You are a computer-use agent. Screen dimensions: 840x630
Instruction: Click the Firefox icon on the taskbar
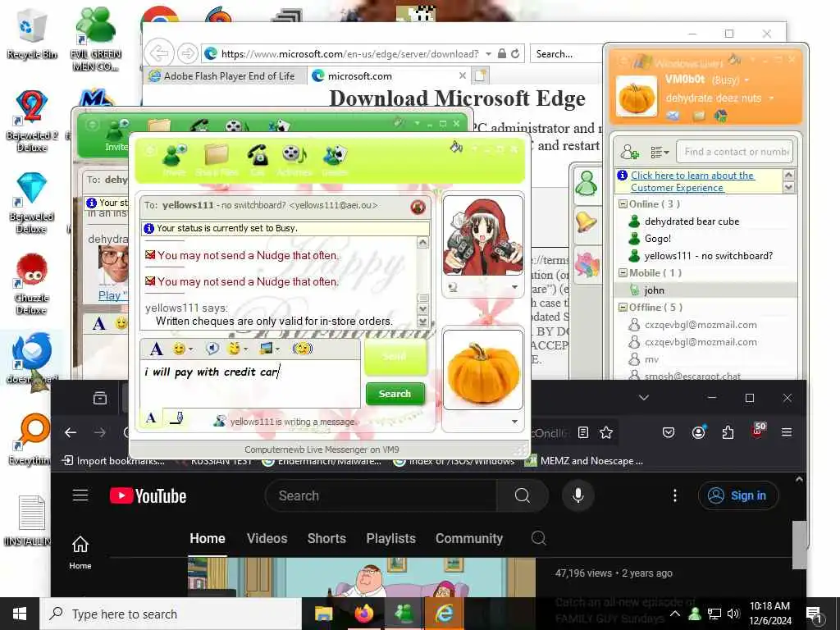coord(363,614)
